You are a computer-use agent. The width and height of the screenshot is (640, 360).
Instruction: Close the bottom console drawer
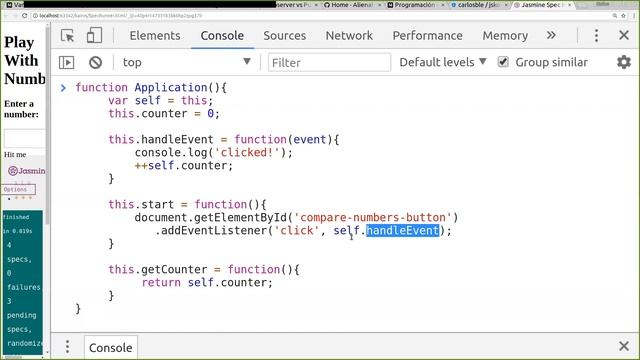click(x=624, y=346)
